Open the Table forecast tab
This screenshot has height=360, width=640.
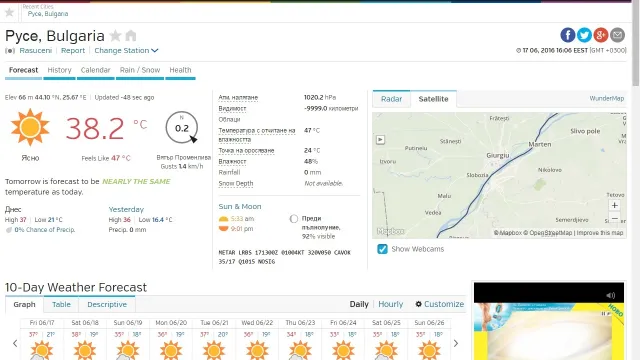(61, 304)
